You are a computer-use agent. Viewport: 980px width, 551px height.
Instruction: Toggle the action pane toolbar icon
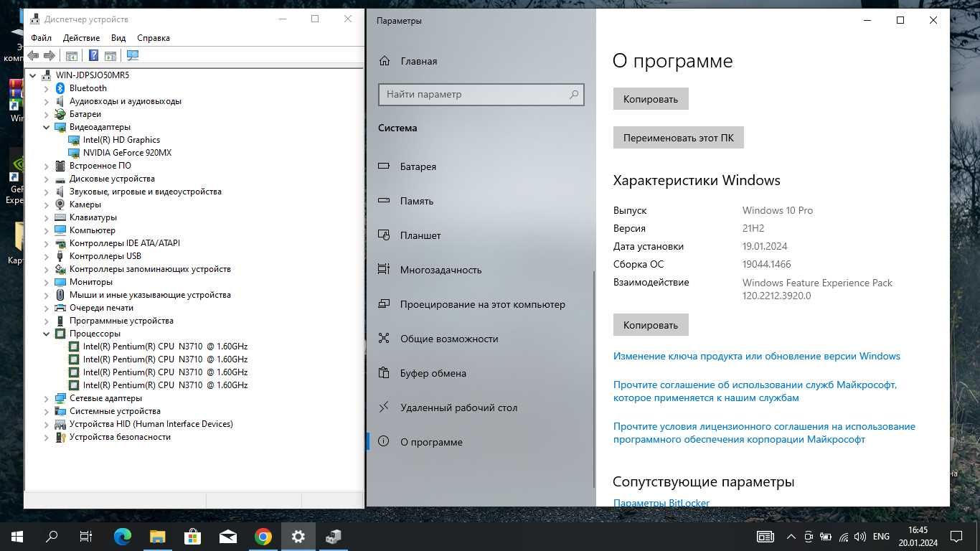pyautogui.click(x=110, y=55)
